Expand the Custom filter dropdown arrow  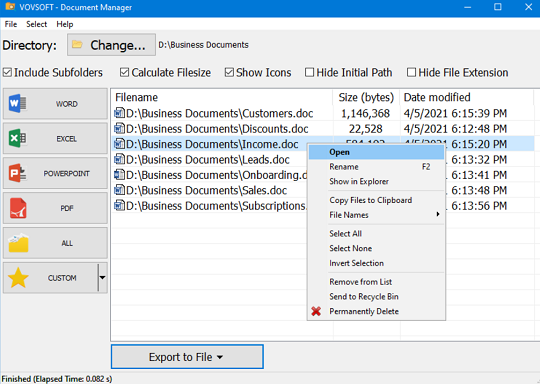102,278
